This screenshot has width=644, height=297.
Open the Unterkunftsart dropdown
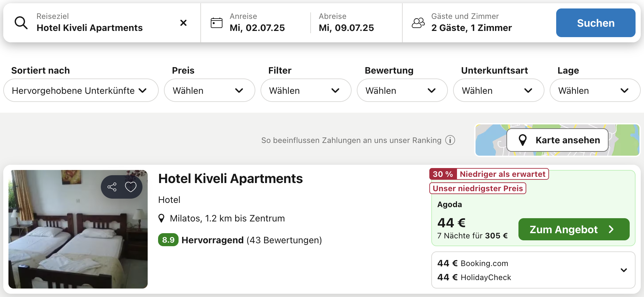point(498,91)
